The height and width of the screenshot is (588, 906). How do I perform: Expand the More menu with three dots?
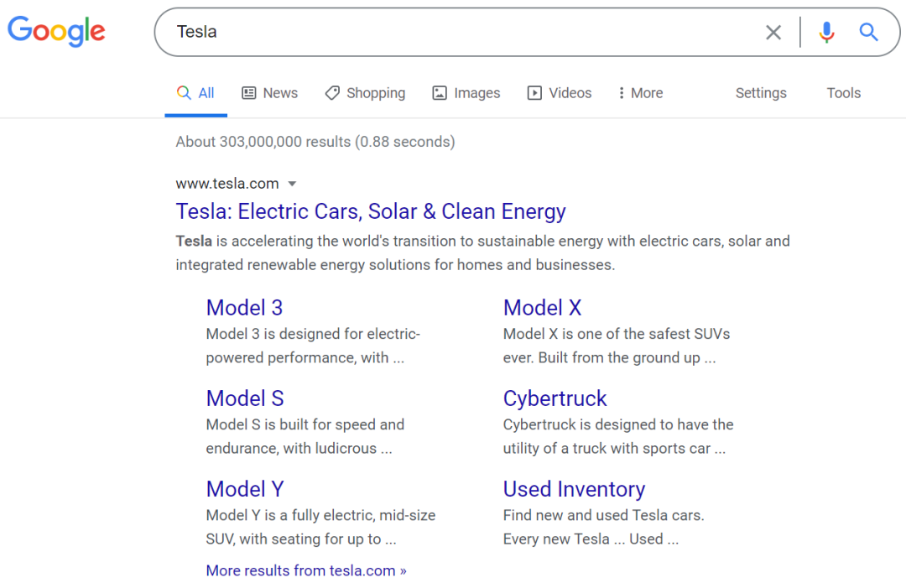(640, 93)
